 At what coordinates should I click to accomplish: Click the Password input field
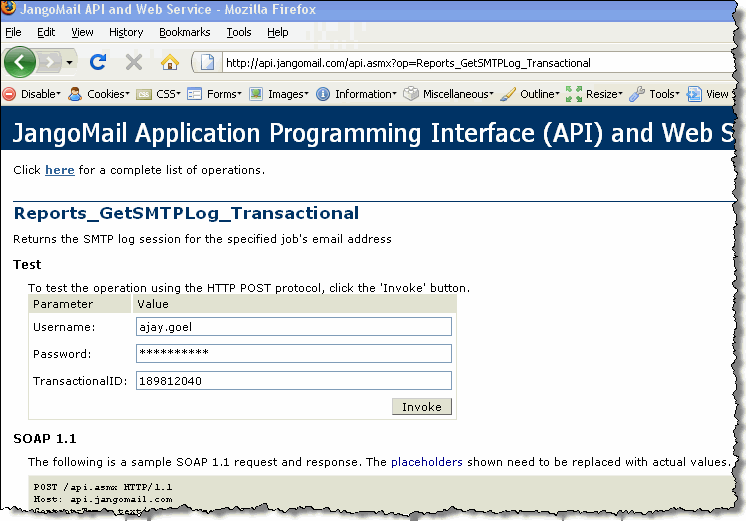(x=294, y=354)
